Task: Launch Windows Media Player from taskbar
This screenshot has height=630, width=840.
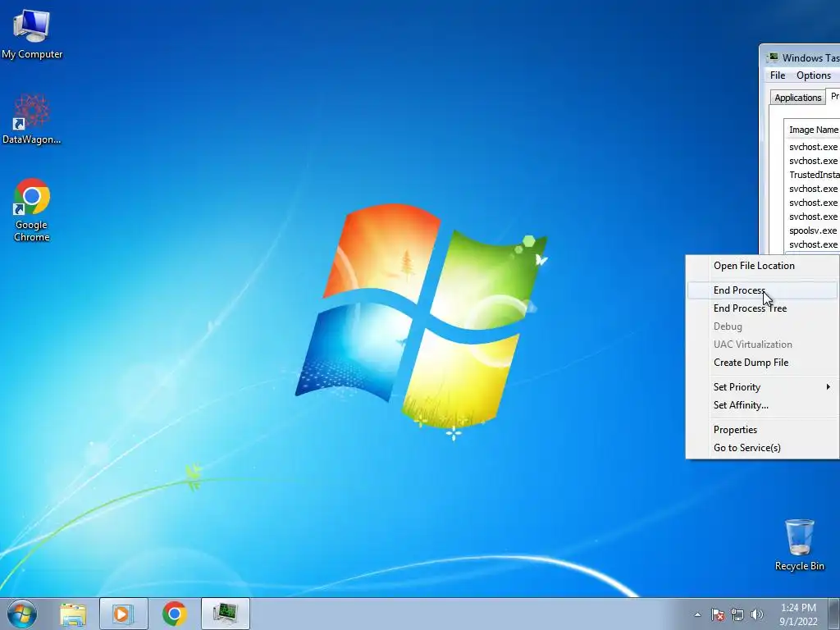Action: pyautogui.click(x=123, y=614)
